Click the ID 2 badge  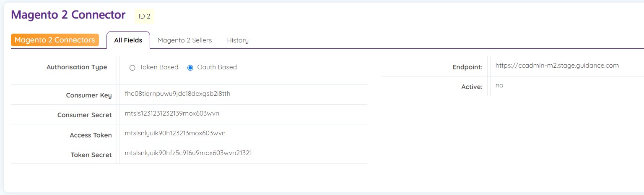click(144, 16)
